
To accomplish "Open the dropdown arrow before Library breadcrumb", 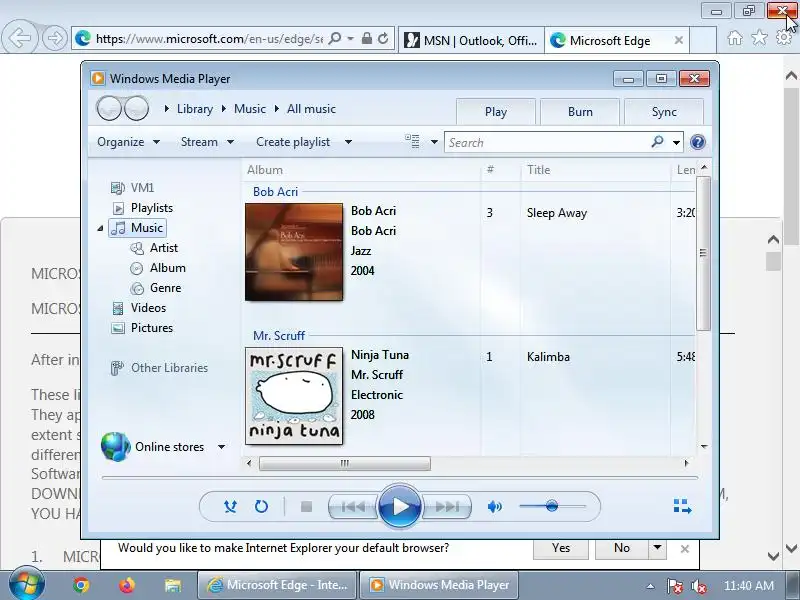I will click(x=166, y=109).
